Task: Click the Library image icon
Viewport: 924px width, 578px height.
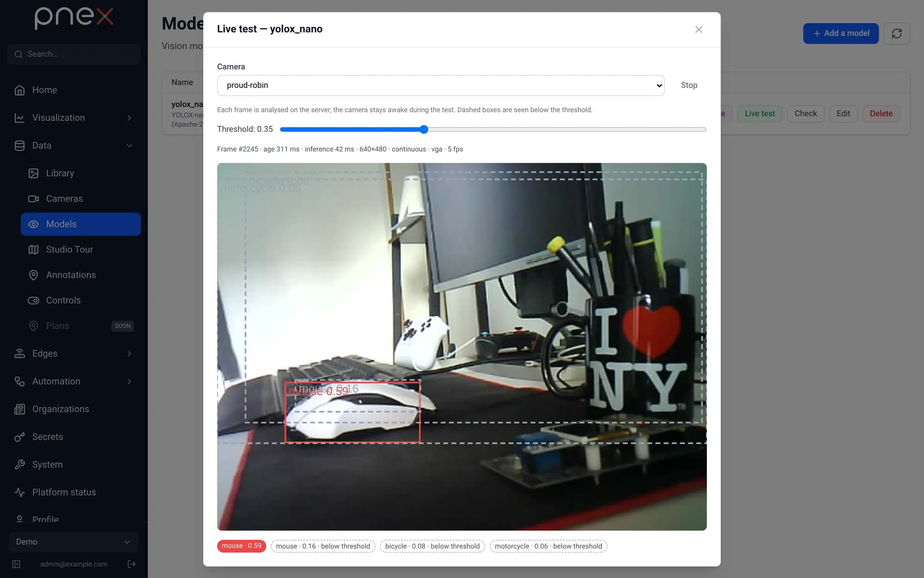Action: (x=33, y=173)
